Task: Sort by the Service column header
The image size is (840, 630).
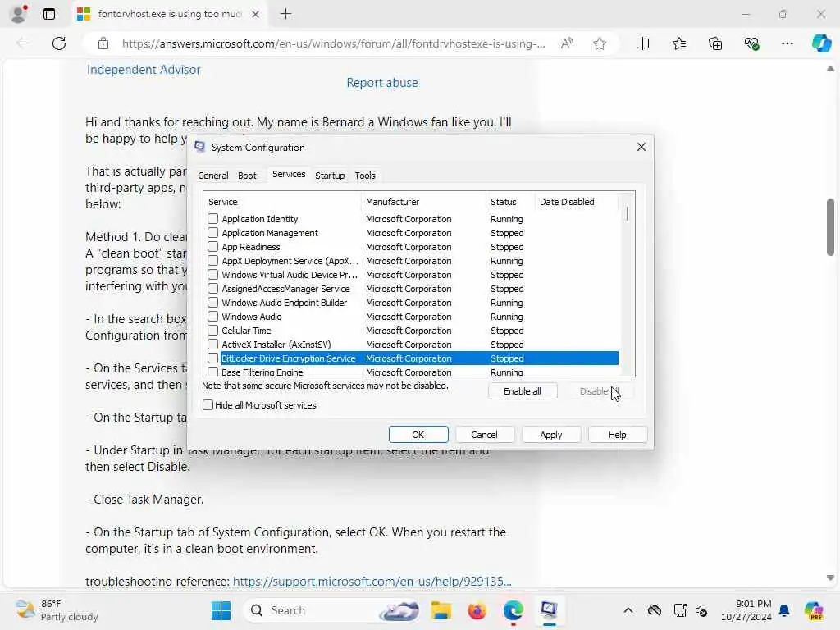Action: (282, 202)
